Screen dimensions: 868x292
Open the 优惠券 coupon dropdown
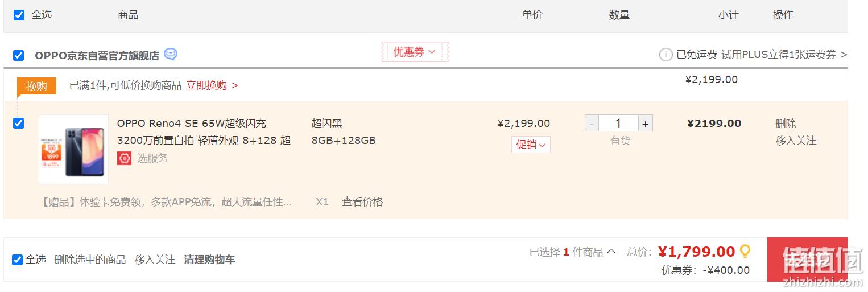click(x=415, y=52)
